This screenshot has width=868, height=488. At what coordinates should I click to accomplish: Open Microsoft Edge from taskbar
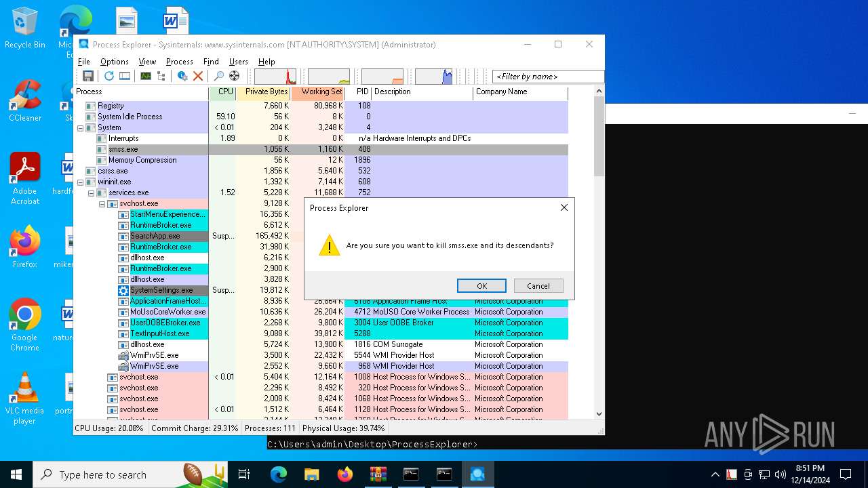[x=278, y=474]
